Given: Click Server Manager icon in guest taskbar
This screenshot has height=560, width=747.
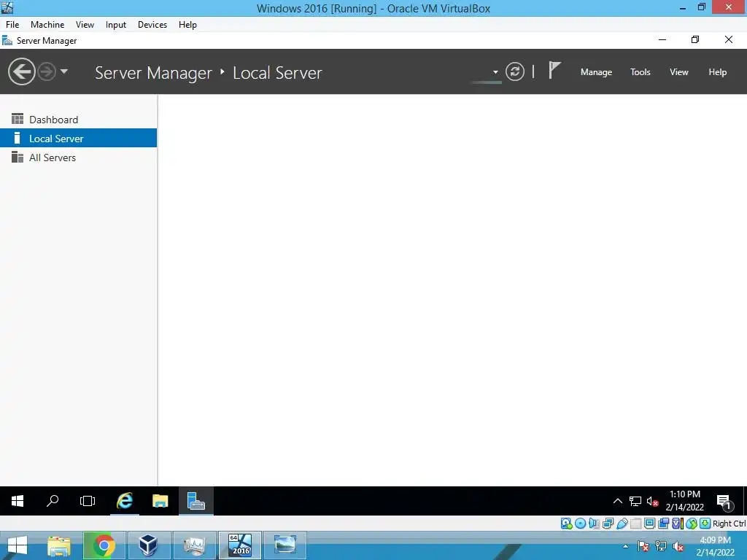Looking at the screenshot, I should point(196,501).
